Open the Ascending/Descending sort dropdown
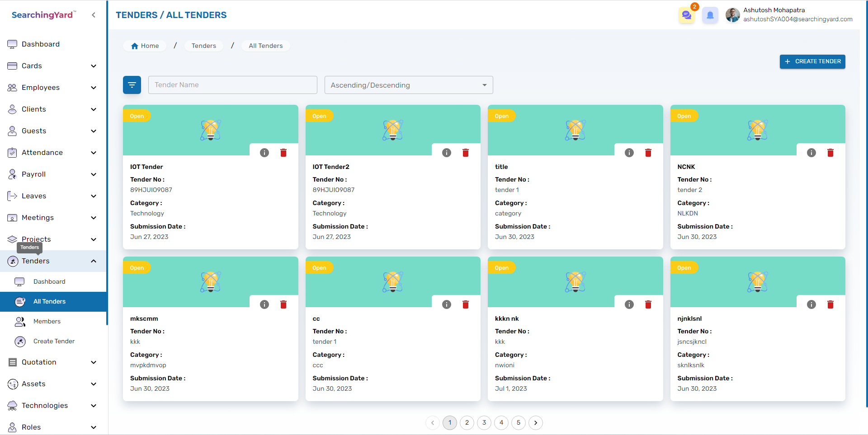The image size is (868, 435). [408, 85]
